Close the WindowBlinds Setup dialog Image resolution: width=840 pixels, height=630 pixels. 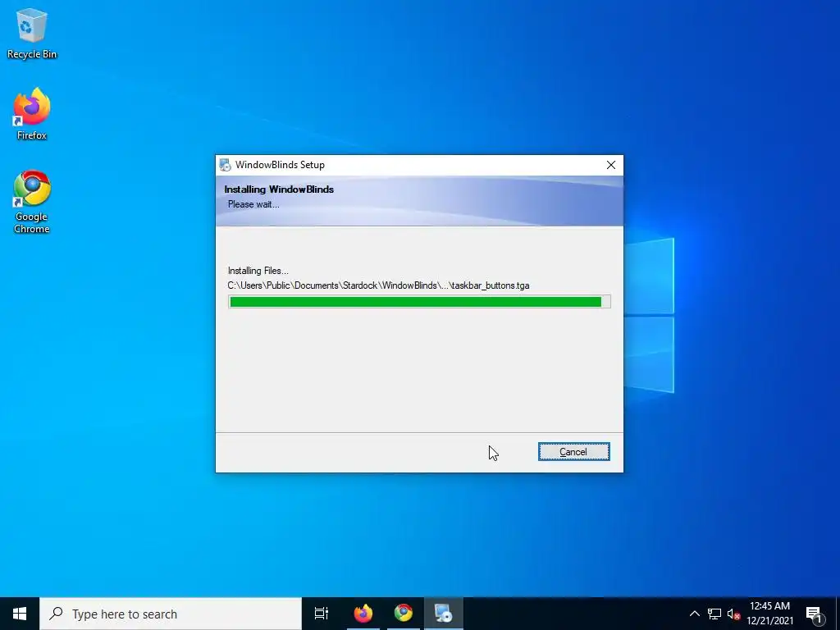(x=610, y=165)
